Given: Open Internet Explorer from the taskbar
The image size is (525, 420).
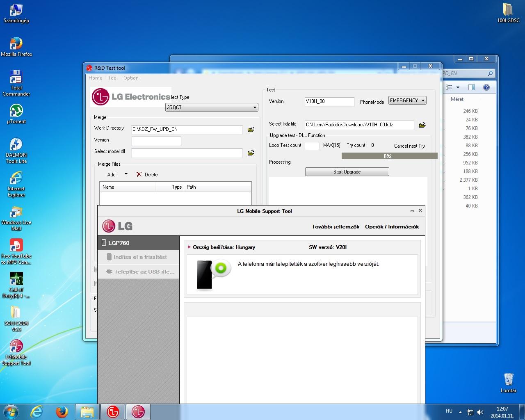Looking at the screenshot, I should point(37,412).
